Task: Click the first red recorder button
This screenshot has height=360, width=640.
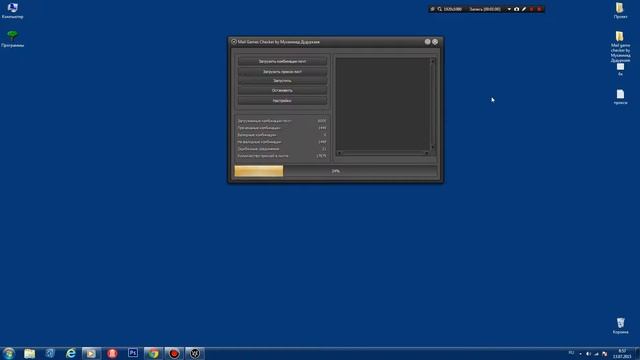Action: 531,9
